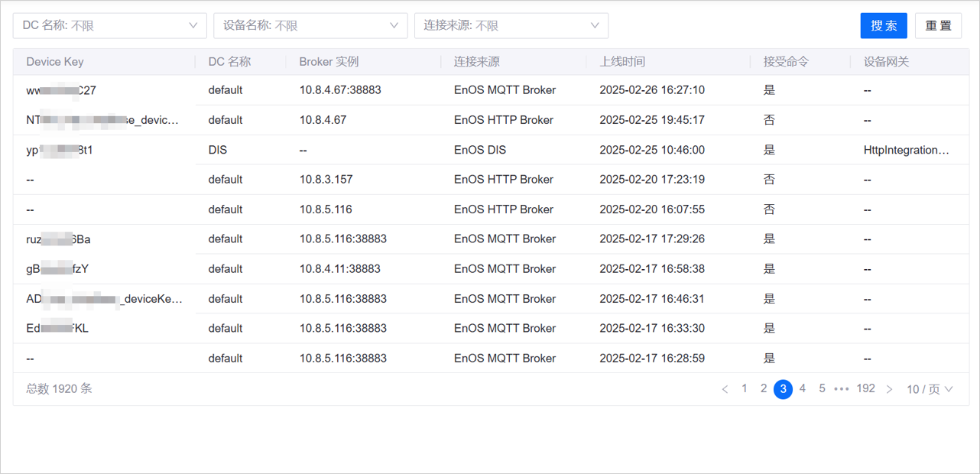Go to page 2 of results
Image resolution: width=980 pixels, height=474 pixels.
point(763,388)
